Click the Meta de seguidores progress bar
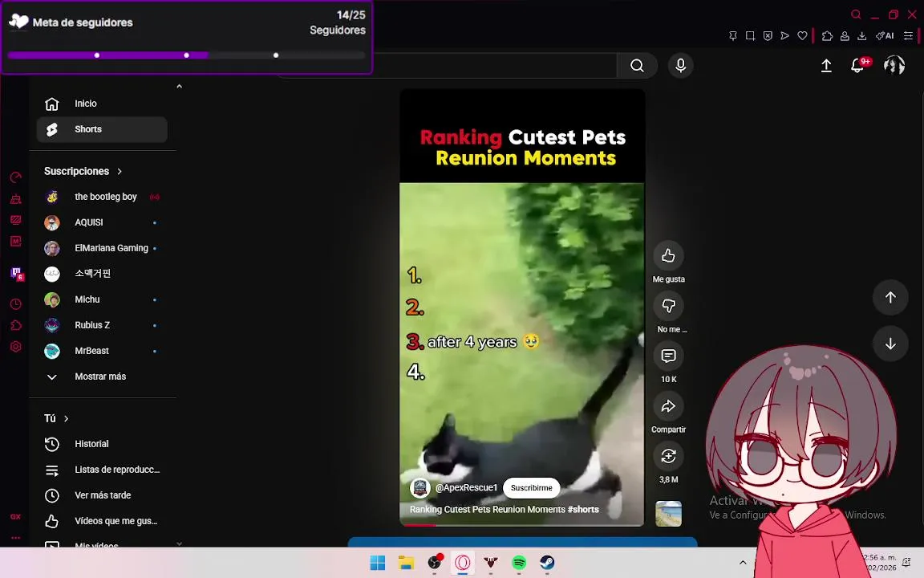 click(186, 55)
